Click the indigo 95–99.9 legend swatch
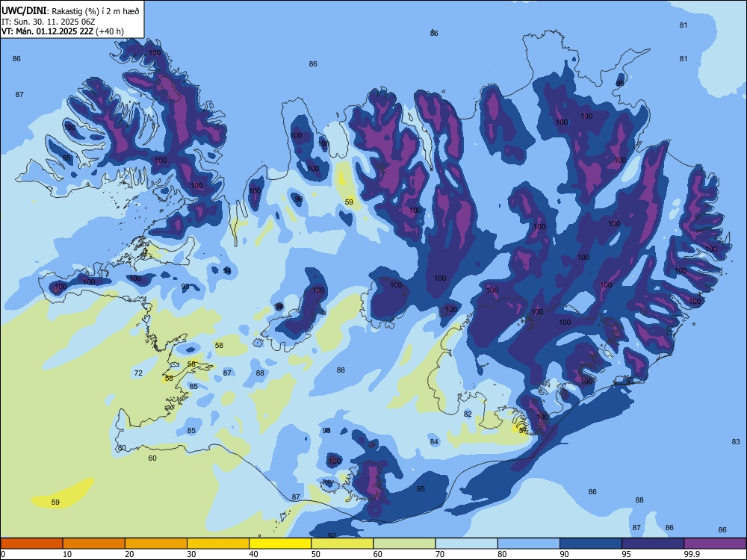This screenshot has width=747, height=560. tap(653, 544)
